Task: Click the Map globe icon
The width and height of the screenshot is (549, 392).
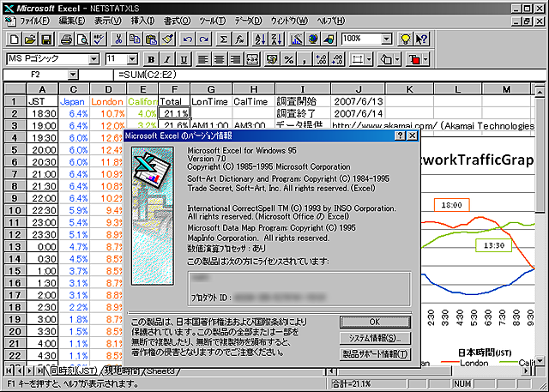Action: coord(312,39)
